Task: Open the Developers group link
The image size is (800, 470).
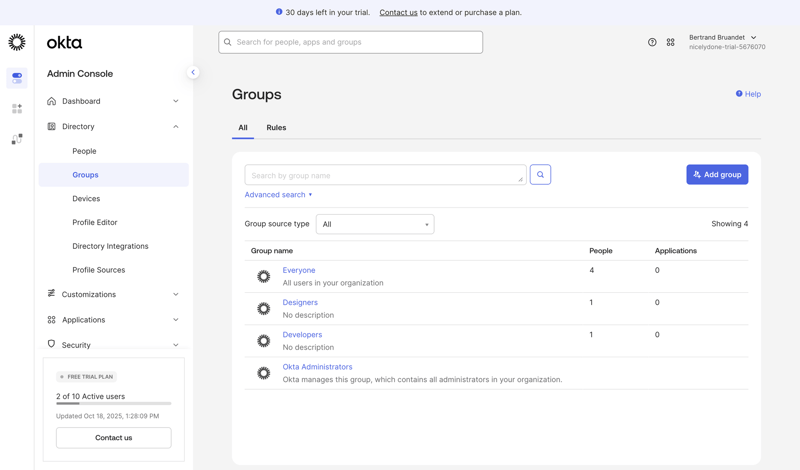Action: [x=302, y=334]
